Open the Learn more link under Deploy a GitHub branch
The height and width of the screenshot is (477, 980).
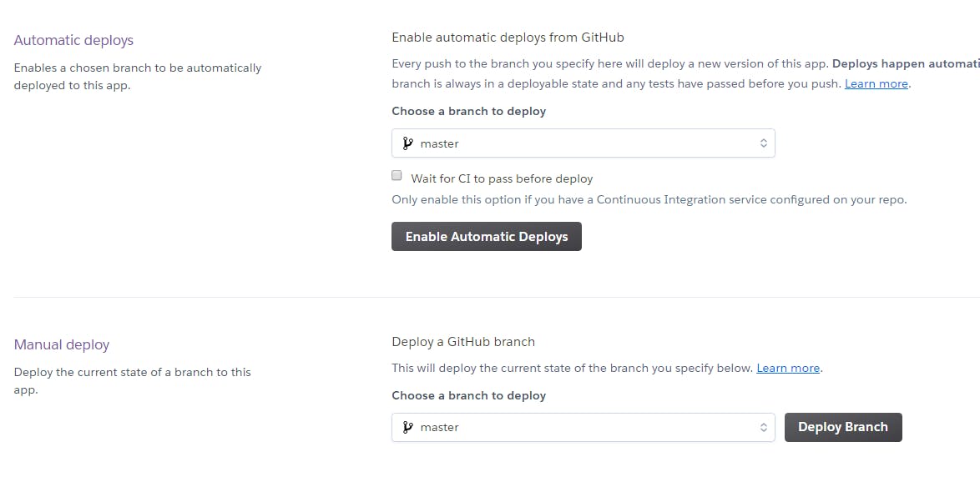[788, 368]
